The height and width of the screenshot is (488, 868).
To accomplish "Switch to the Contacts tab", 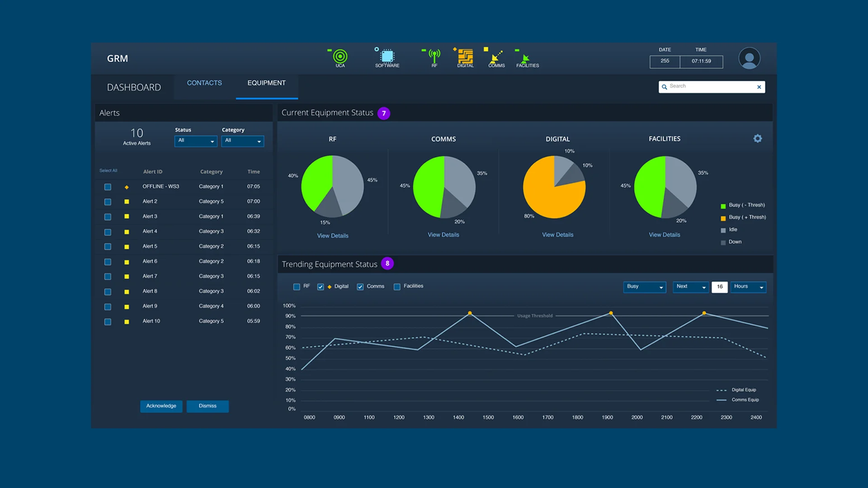I will tap(204, 83).
